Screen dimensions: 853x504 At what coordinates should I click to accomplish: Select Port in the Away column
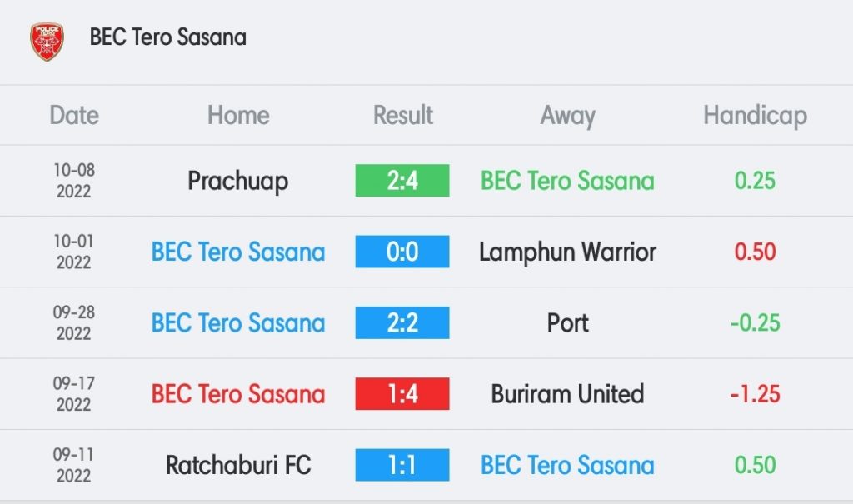click(x=567, y=323)
